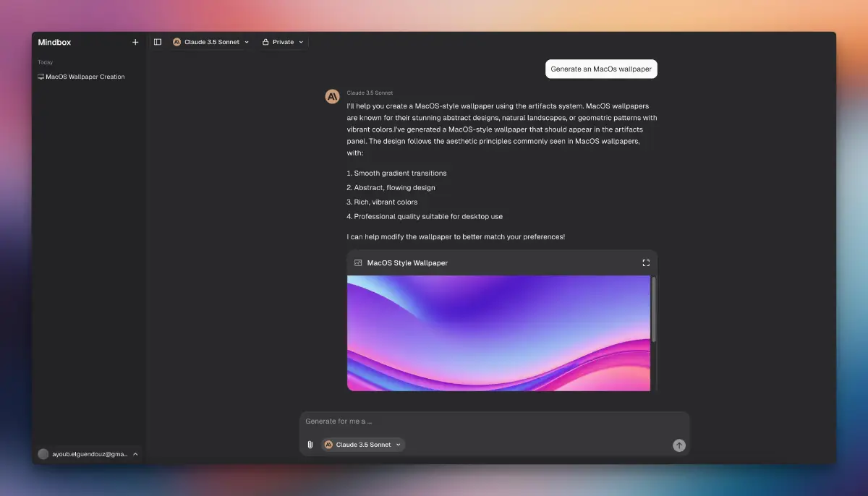Click the generated purple wallpaper image

point(498,333)
